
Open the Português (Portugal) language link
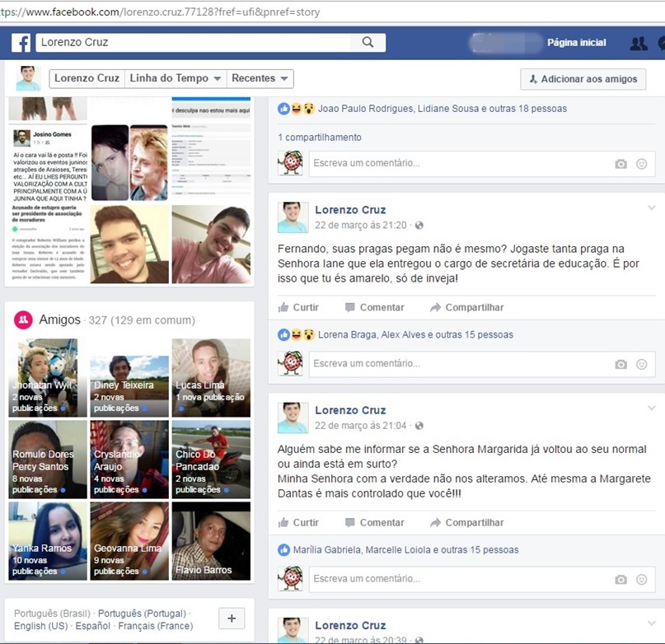143,614
